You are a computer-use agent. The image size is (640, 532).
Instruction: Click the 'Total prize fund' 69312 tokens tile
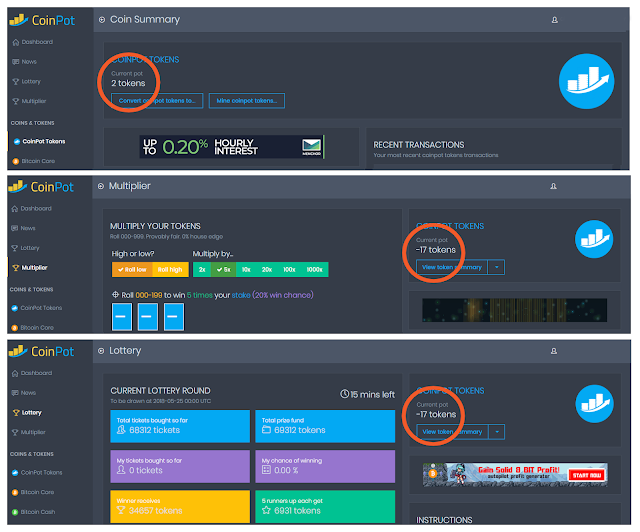325,426
